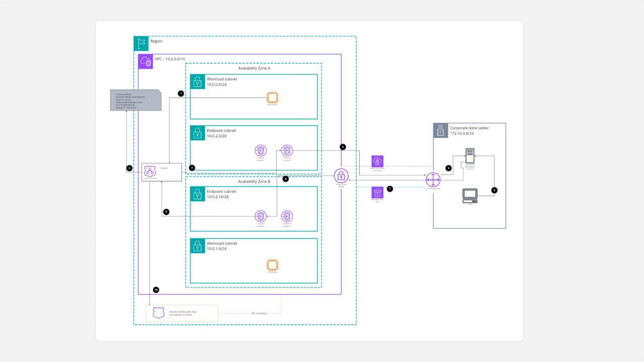Viewport: 644px width, 362px height.
Task: Click the lock icon of Endpoint subnet 10.0.2.16/28
Action: (197, 194)
